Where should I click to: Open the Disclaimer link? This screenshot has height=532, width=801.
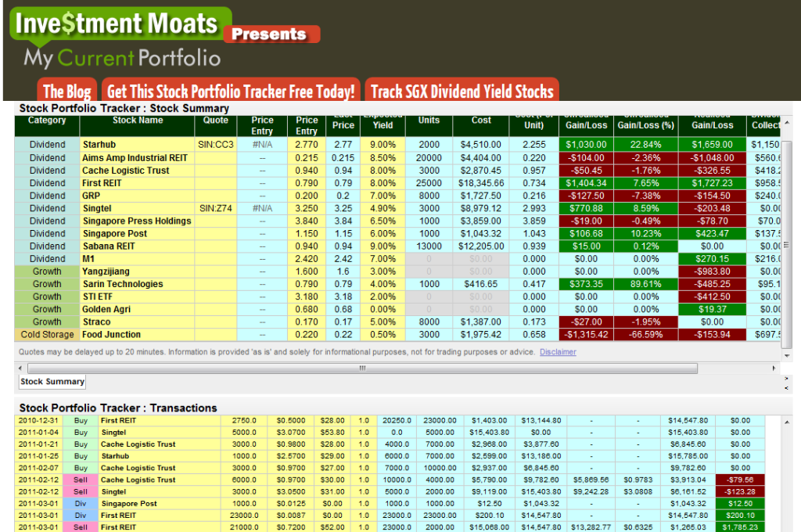pyautogui.click(x=558, y=352)
